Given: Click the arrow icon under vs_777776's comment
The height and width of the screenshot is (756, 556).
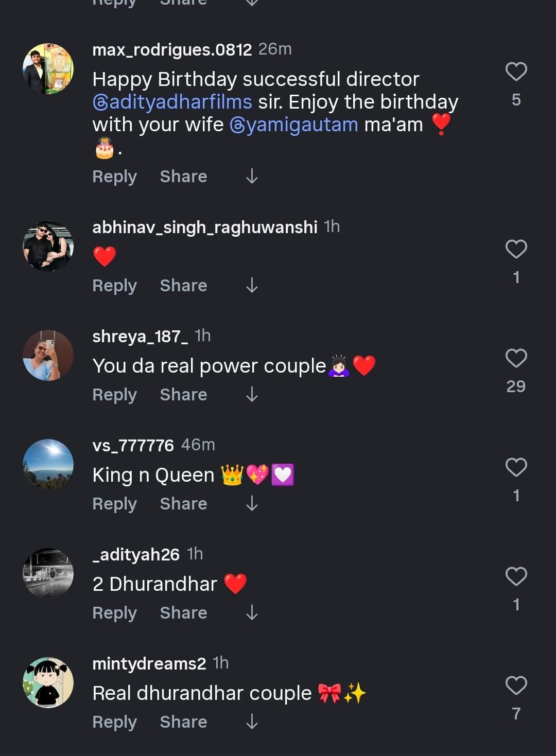Looking at the screenshot, I should point(252,504).
